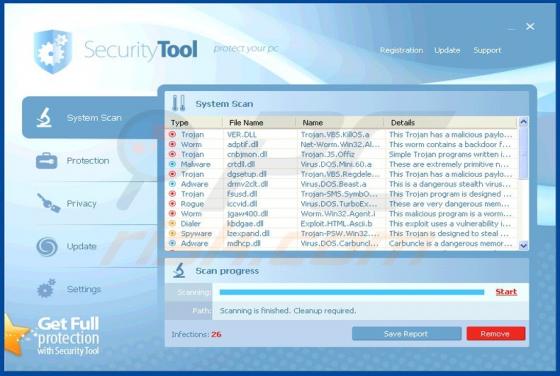The height and width of the screenshot is (376, 560).
Task: Click the Update link in top menu
Action: (447, 50)
